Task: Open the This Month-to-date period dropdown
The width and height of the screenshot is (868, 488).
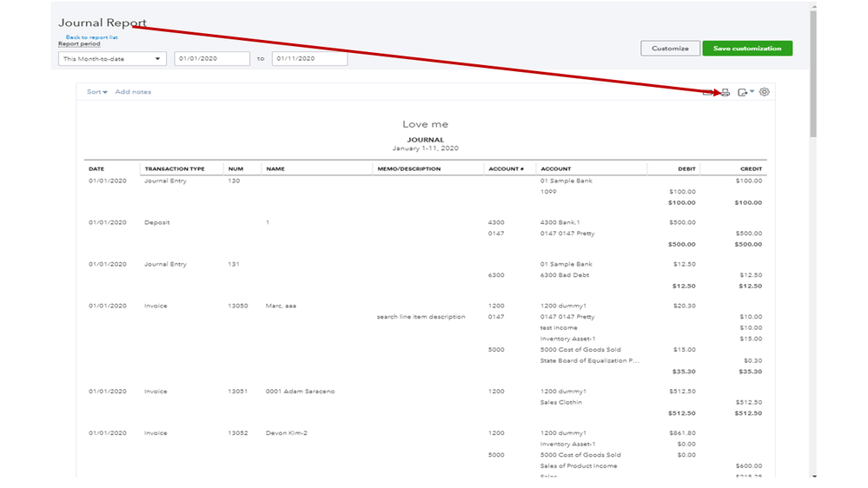Action: click(x=112, y=59)
